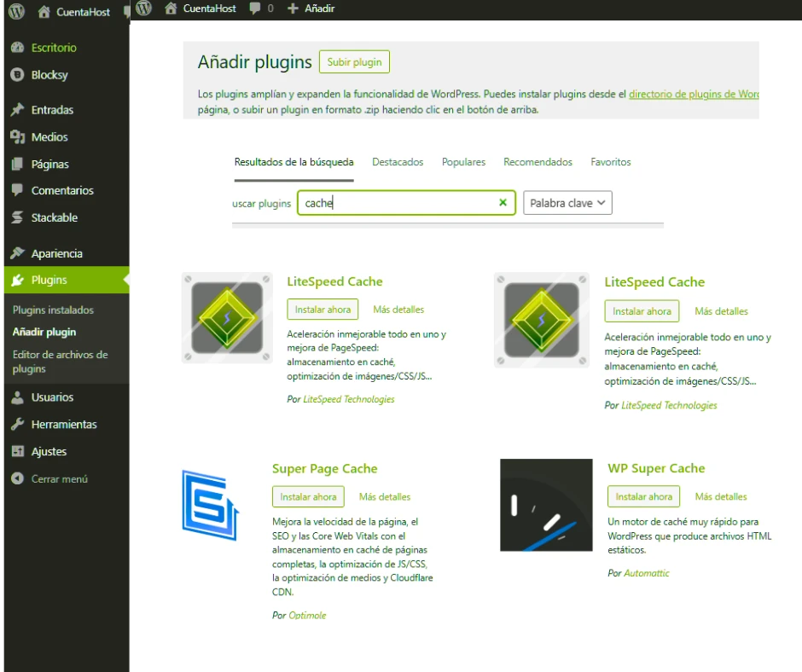
Task: Click the plugin search input field
Action: pos(397,203)
